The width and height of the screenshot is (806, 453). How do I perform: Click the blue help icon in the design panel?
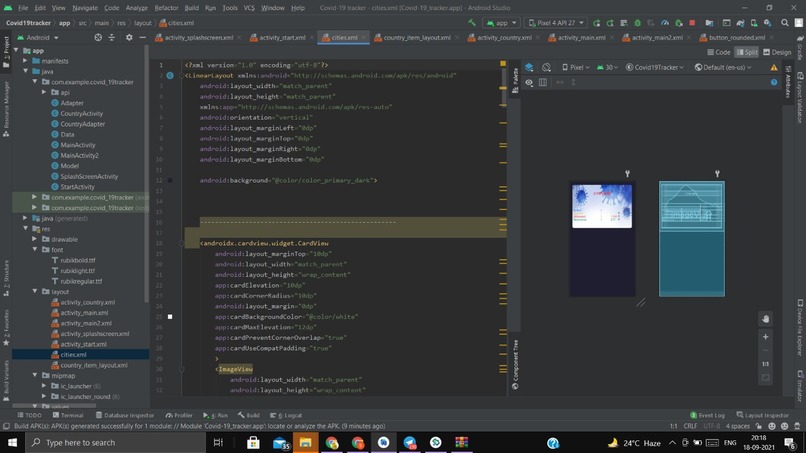(x=774, y=82)
